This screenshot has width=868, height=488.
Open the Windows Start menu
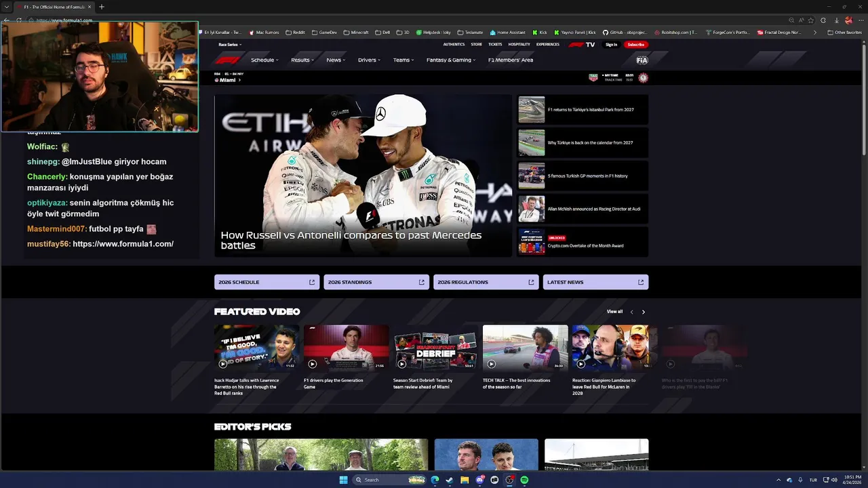[x=343, y=480]
